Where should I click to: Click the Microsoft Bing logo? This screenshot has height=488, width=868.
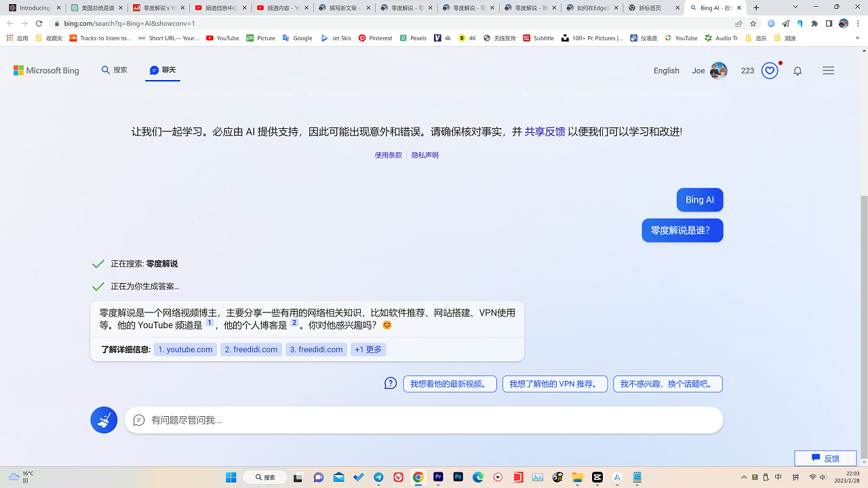pyautogui.click(x=46, y=70)
